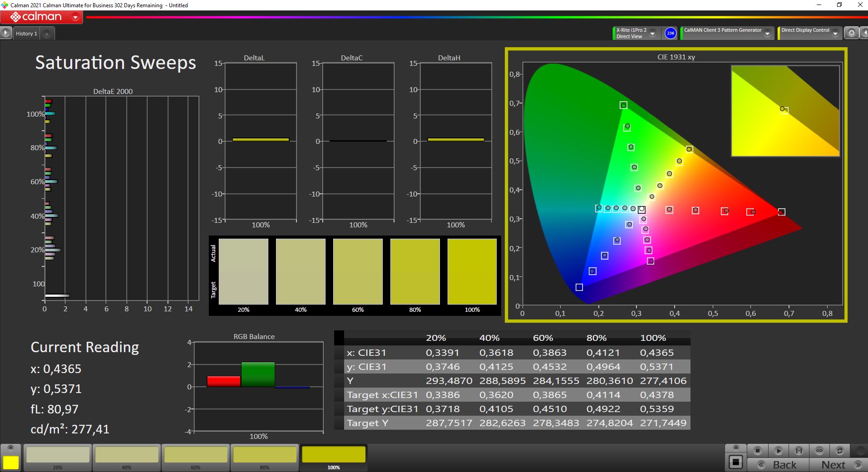Click the bracketed single-read icon

click(799, 451)
